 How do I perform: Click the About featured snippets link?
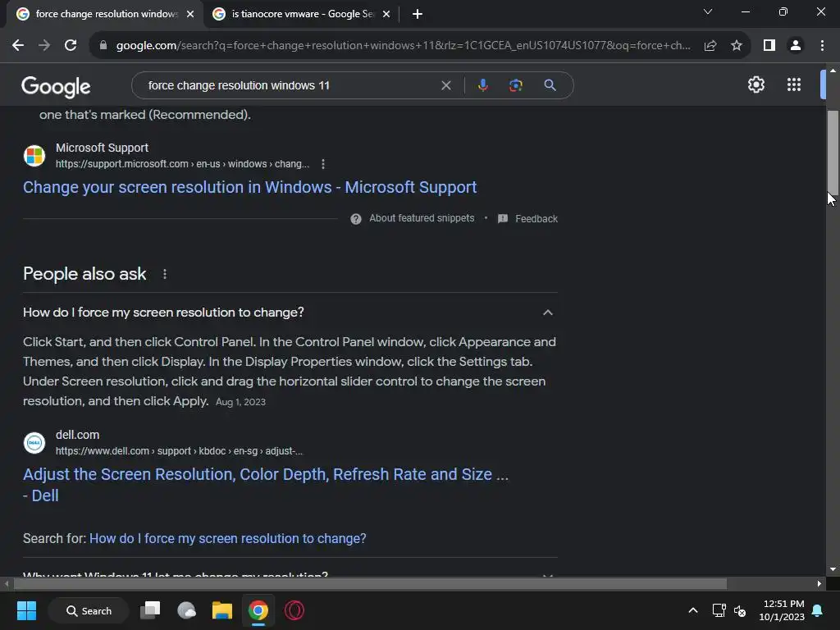(x=422, y=218)
